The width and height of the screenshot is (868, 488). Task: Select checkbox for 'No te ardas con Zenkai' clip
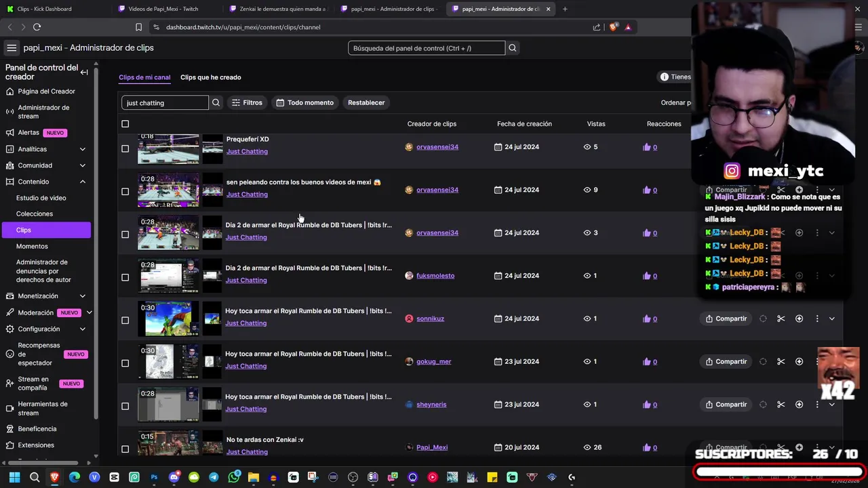tap(125, 449)
